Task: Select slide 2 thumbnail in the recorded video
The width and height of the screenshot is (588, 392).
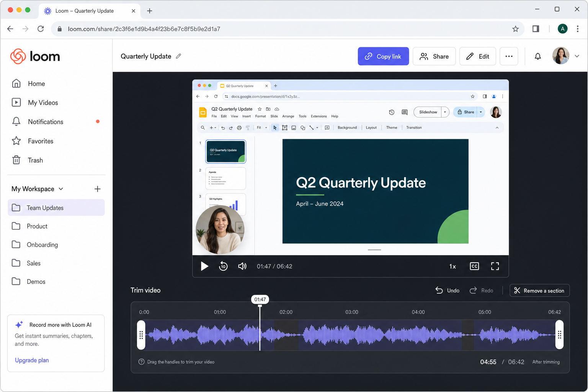Action: click(x=225, y=178)
